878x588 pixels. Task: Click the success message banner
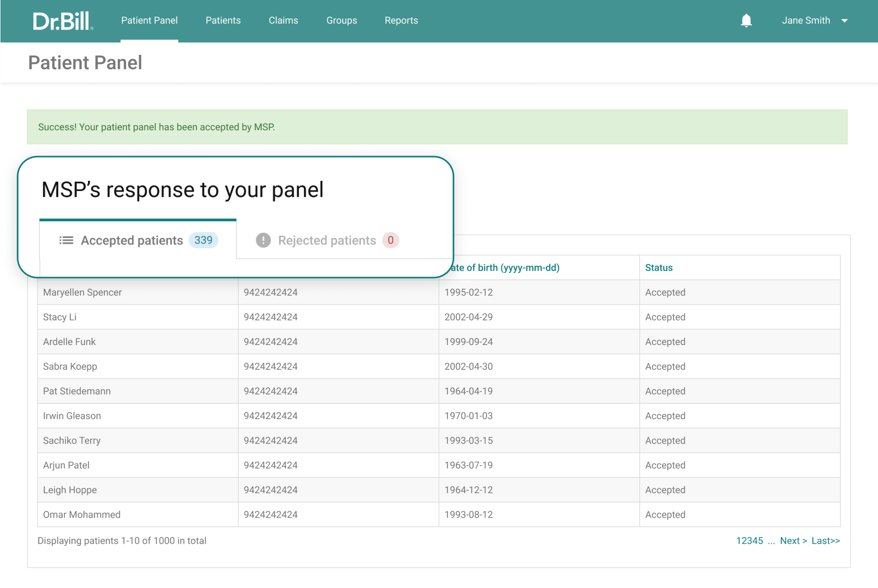point(437,127)
